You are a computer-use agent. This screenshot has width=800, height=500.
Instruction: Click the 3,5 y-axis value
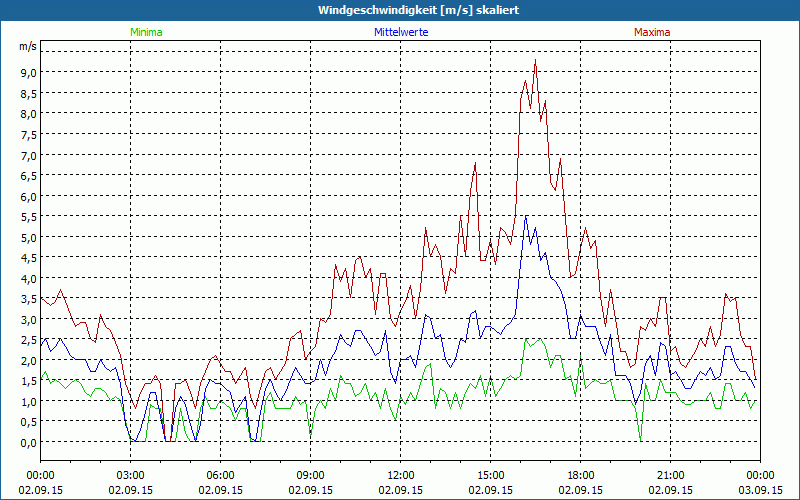click(x=29, y=299)
